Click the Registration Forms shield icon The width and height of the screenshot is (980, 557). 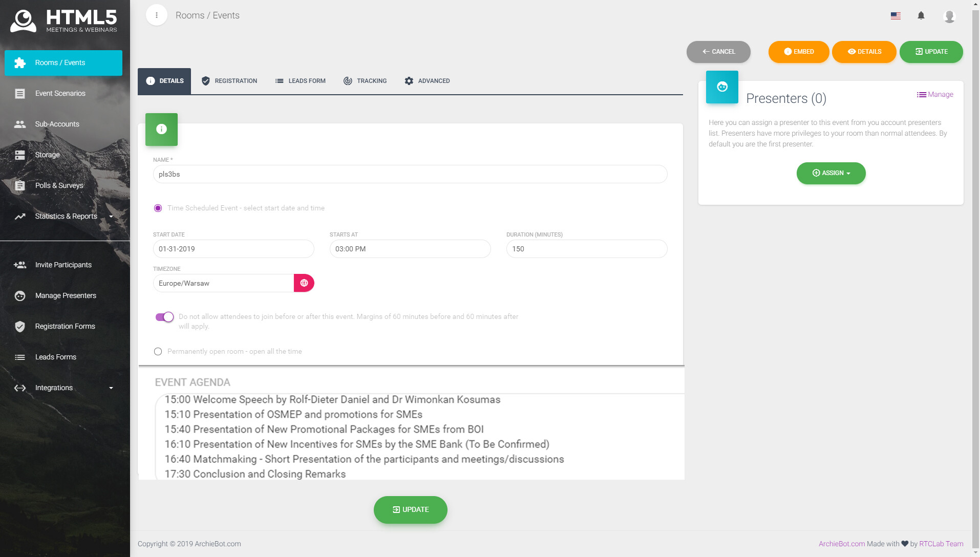[x=20, y=327]
